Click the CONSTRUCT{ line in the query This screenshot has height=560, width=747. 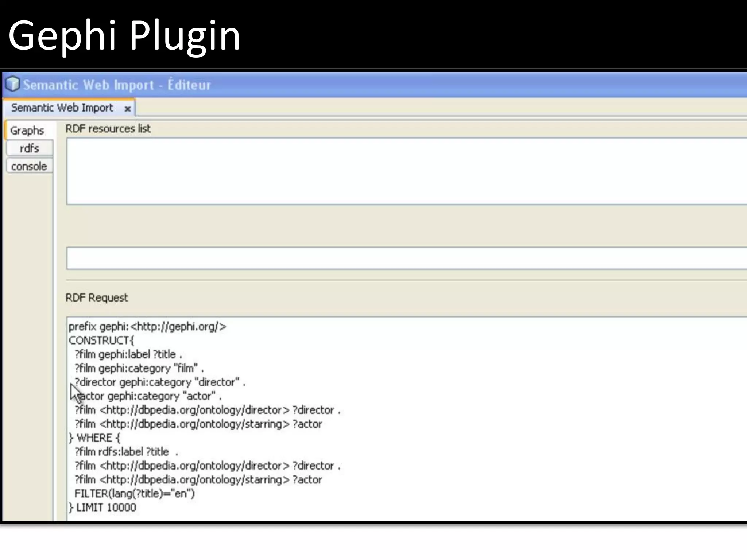[101, 341]
